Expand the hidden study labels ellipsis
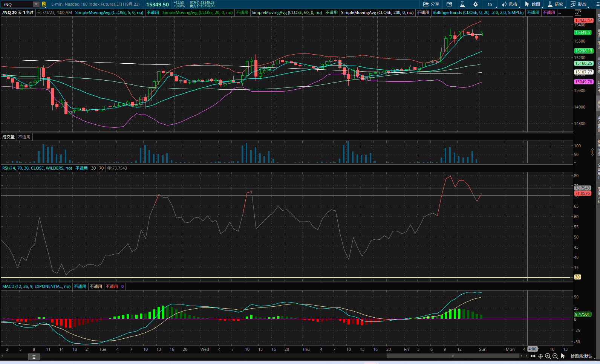The height and width of the screenshot is (364, 600). (x=559, y=12)
